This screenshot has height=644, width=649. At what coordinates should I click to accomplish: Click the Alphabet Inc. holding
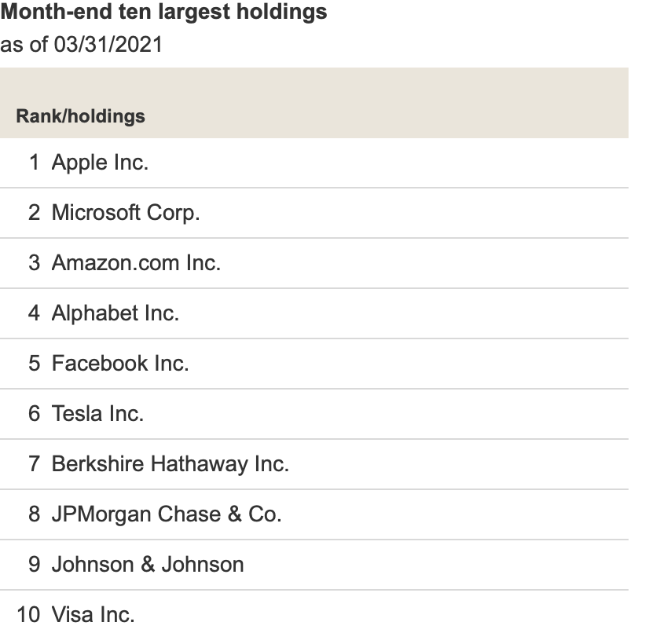[115, 313]
